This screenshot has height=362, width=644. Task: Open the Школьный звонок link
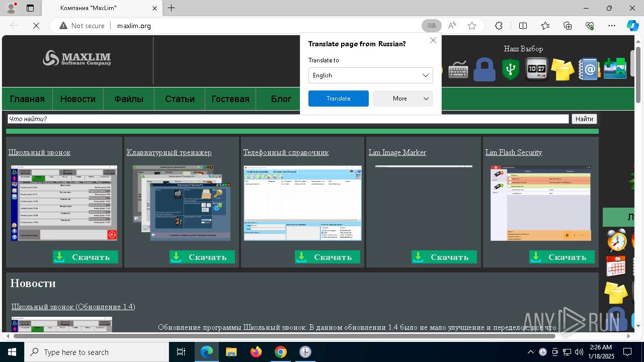[39, 152]
